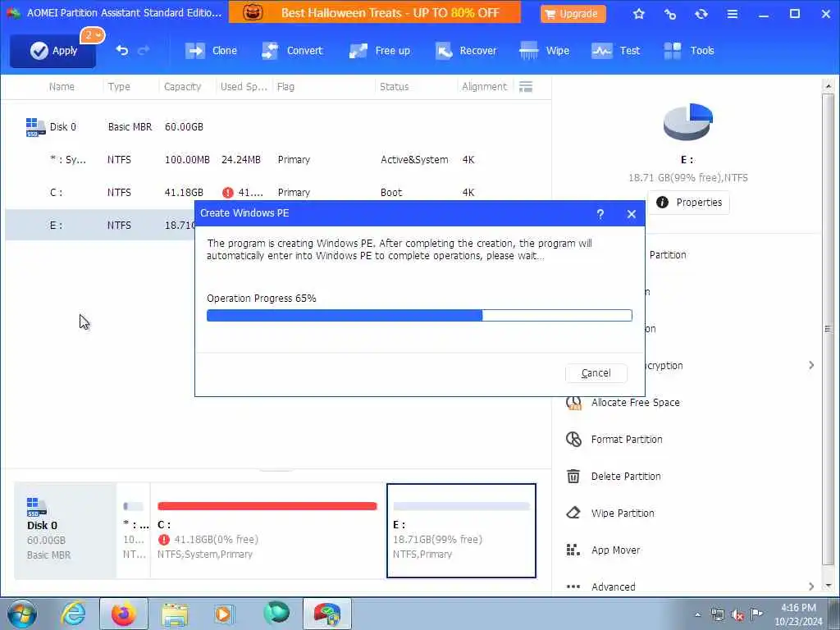This screenshot has width=840, height=630.
Task: Expand the encryption submenu arrow
Action: pyautogui.click(x=811, y=365)
